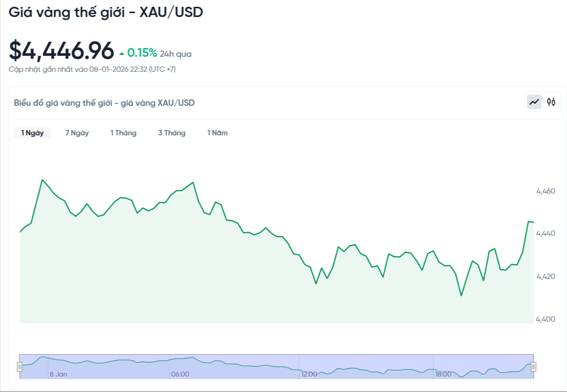Click the 18:00 marker in the navigator

point(443,374)
